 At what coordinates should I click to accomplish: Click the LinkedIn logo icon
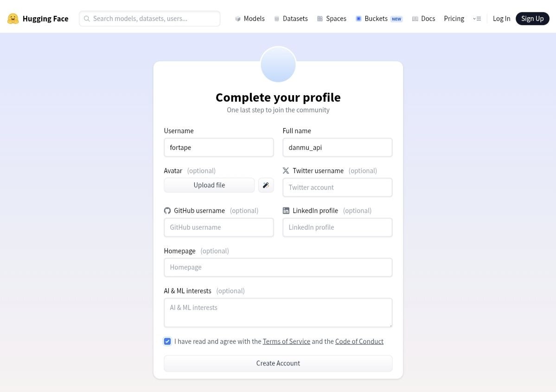pos(286,211)
